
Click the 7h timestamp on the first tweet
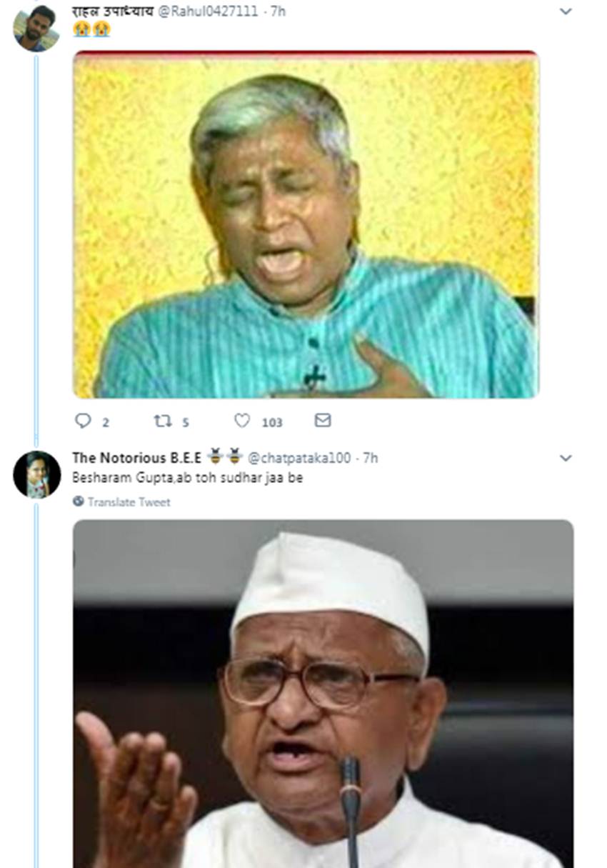(x=278, y=12)
